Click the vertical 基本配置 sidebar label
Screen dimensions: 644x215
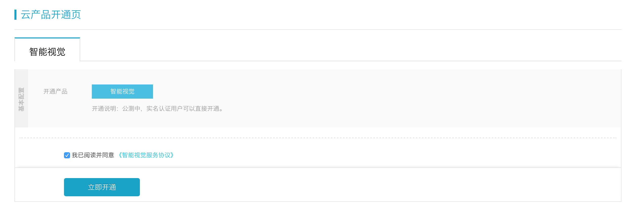pyautogui.click(x=21, y=99)
